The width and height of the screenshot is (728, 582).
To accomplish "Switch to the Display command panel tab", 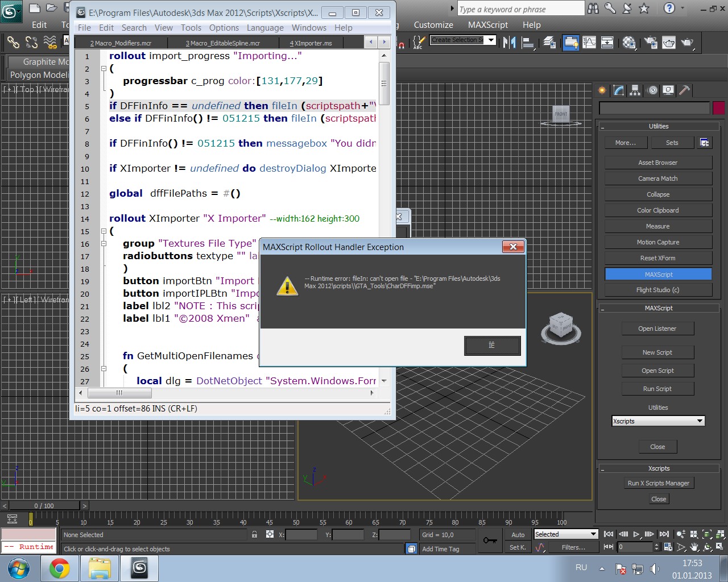I will [x=668, y=90].
